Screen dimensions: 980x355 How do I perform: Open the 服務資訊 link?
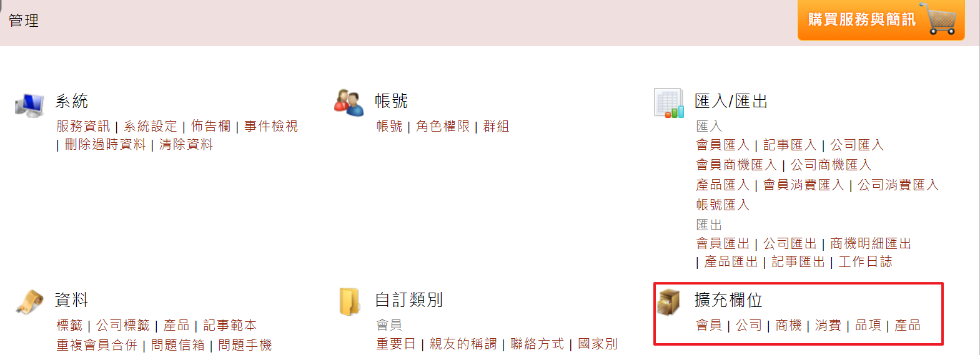point(83,127)
